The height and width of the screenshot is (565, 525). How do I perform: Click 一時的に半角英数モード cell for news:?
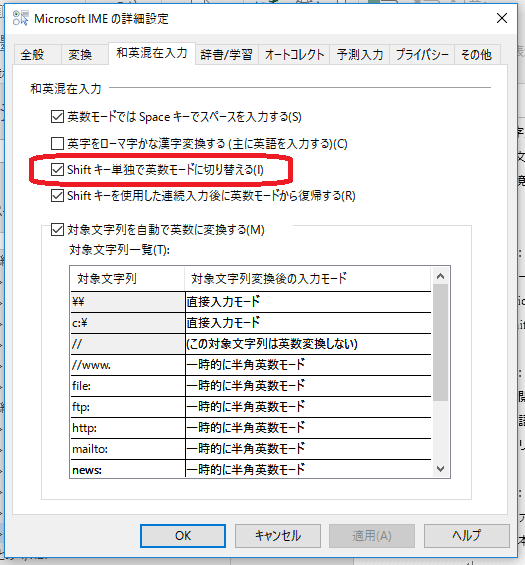click(x=308, y=469)
